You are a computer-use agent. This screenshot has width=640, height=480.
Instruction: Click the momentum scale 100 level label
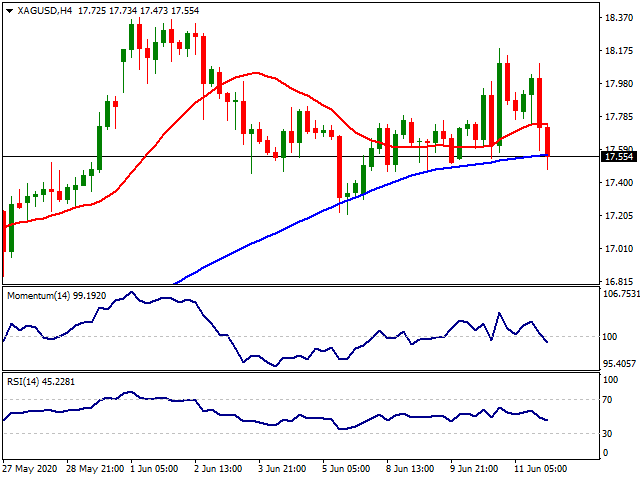pos(610,337)
